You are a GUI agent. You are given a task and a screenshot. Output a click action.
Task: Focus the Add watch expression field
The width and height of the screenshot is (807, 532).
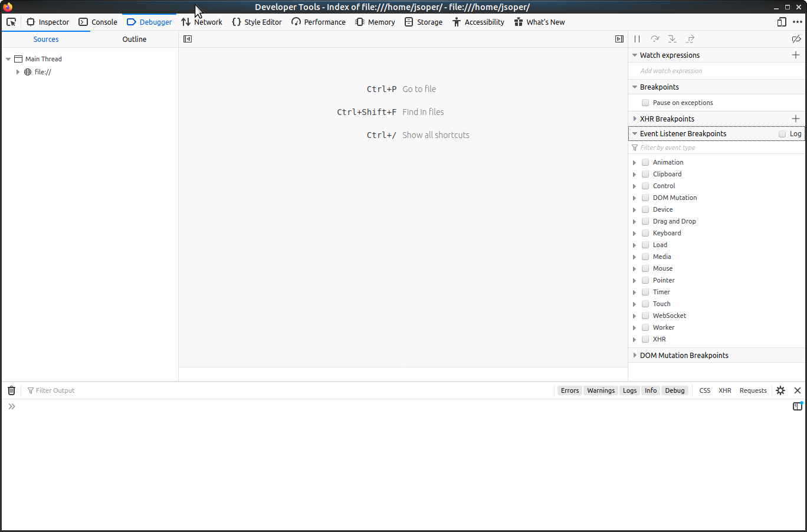pos(717,71)
